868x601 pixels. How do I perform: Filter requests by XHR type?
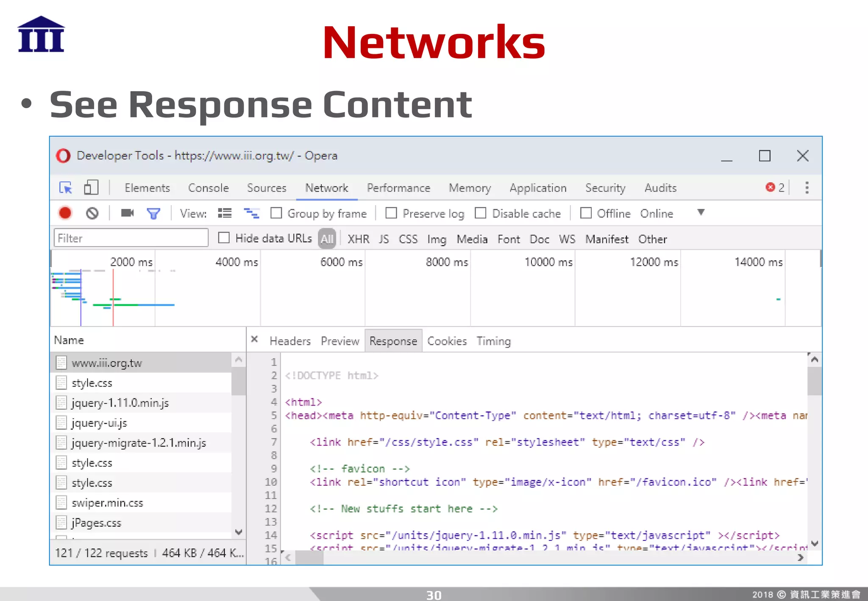point(358,239)
